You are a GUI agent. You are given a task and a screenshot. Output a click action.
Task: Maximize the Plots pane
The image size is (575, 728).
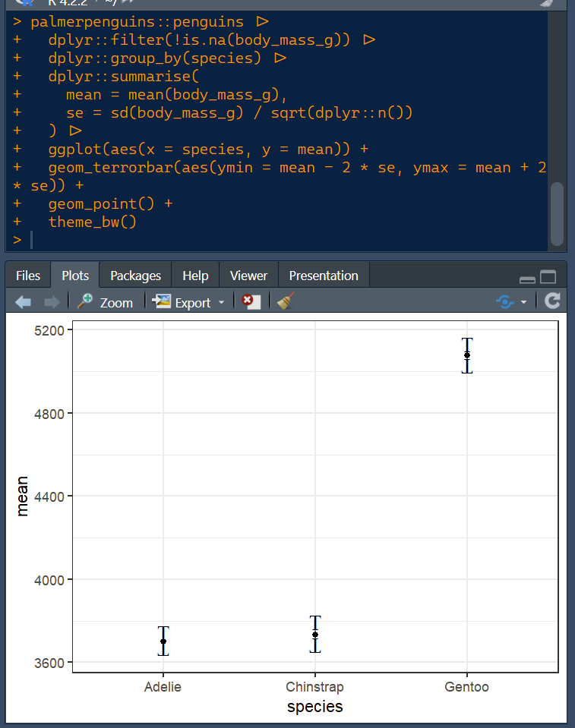click(548, 277)
